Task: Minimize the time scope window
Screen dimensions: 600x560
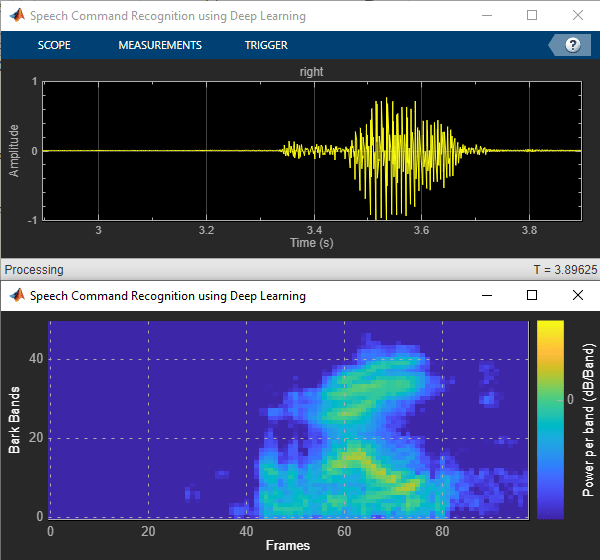Action: [x=487, y=16]
